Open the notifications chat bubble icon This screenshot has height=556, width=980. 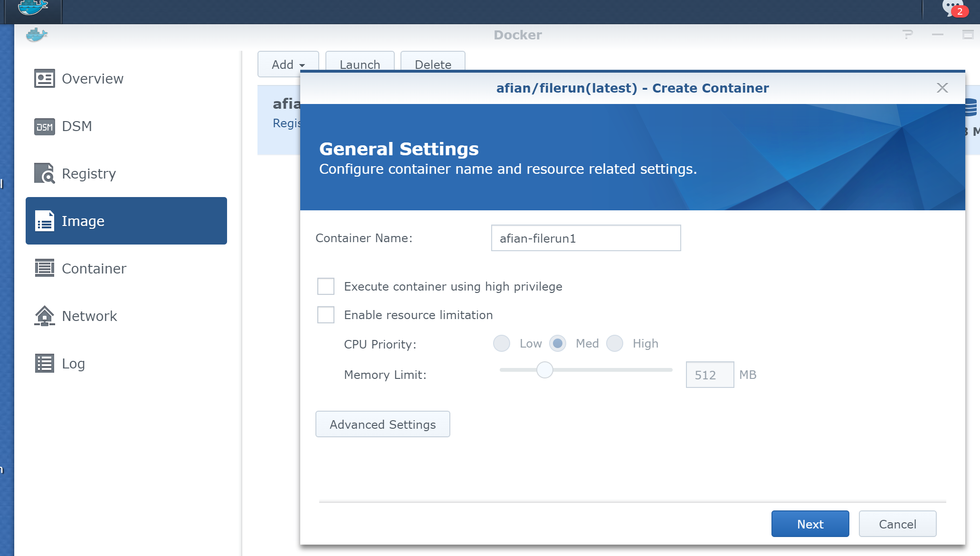tap(952, 8)
